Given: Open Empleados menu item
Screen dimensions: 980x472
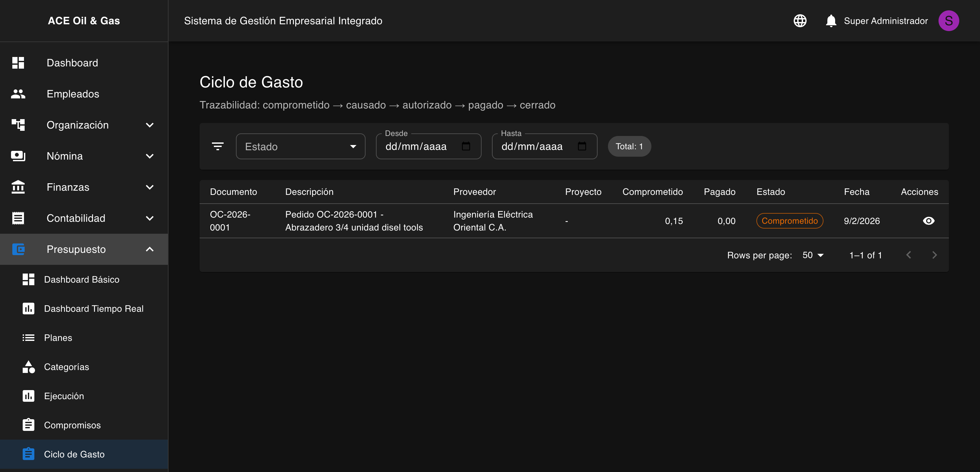Looking at the screenshot, I should pos(84,94).
